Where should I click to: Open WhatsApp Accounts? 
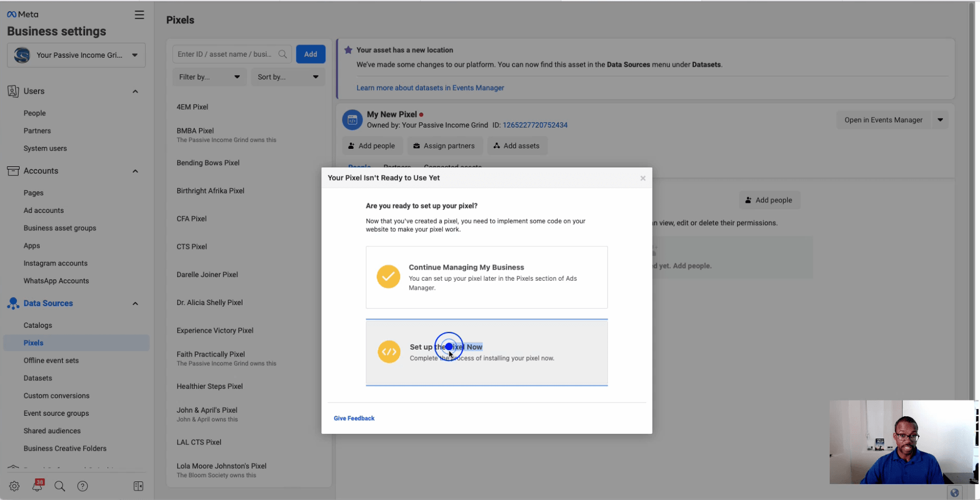click(56, 281)
